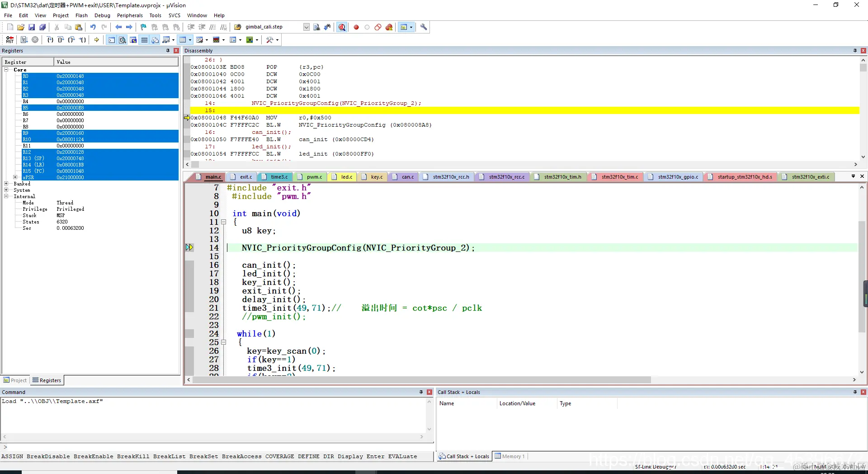Expand the System register group

pyautogui.click(x=6, y=190)
